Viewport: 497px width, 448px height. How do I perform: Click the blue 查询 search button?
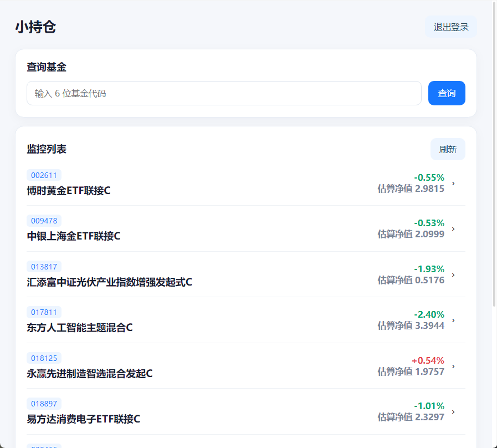pyautogui.click(x=447, y=93)
